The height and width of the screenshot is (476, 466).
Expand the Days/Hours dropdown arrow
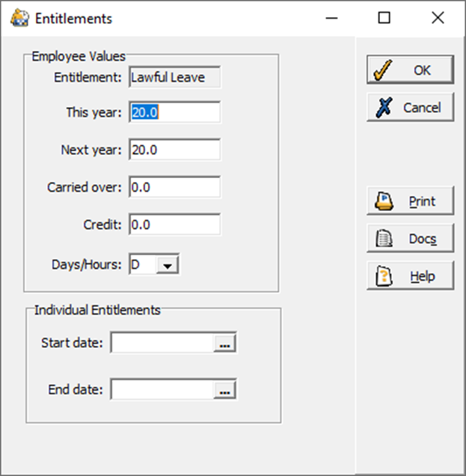pyautogui.click(x=168, y=264)
